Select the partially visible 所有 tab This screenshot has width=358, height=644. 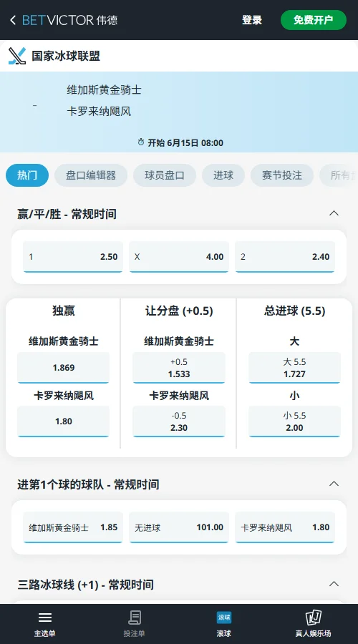click(x=339, y=175)
